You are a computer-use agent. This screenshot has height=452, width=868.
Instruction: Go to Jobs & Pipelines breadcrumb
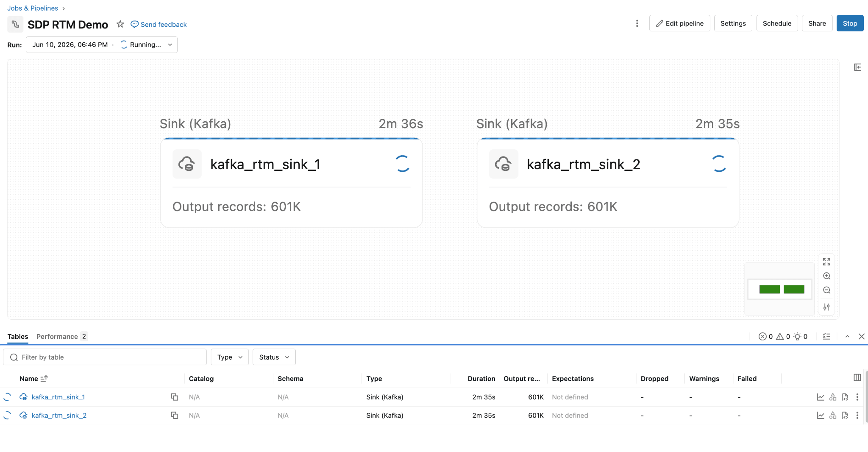click(x=33, y=8)
